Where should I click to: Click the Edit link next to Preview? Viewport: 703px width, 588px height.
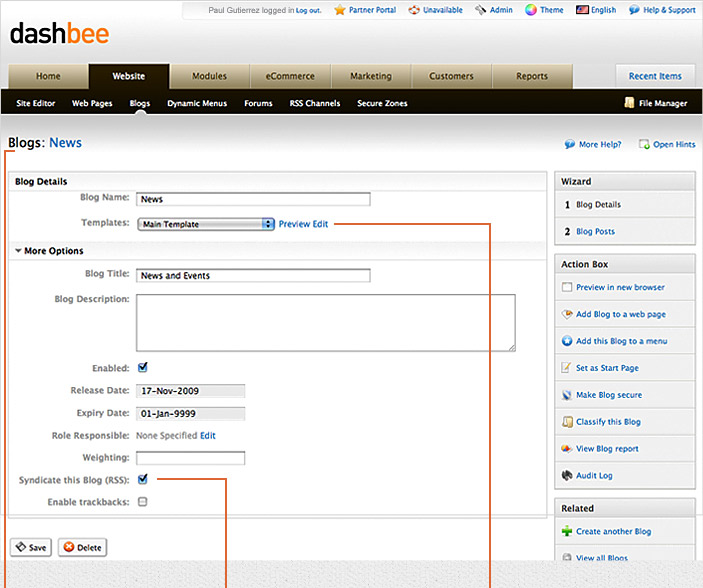pos(320,224)
